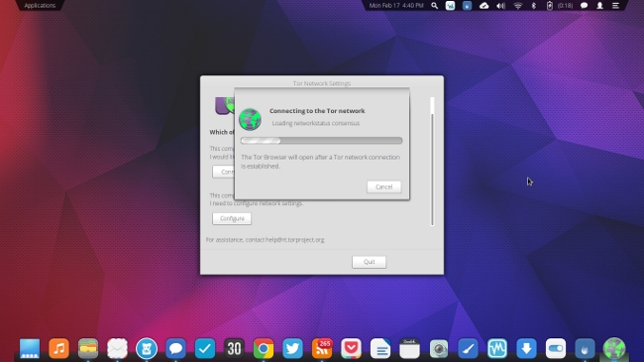This screenshot has height=362, width=644.
Task: Click the help@rt.torproject.org contact address
Action: [294, 239]
